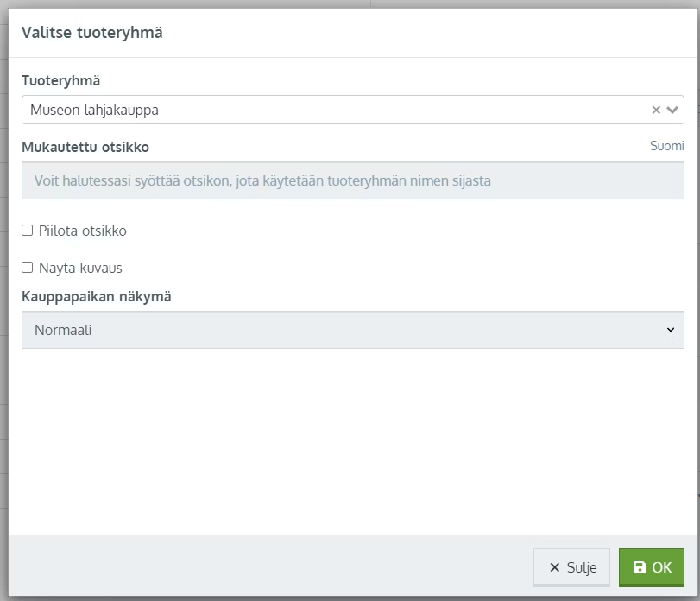The width and height of the screenshot is (700, 601).
Task: Click the Kauppapaikan näkymä label
Action: click(97, 296)
